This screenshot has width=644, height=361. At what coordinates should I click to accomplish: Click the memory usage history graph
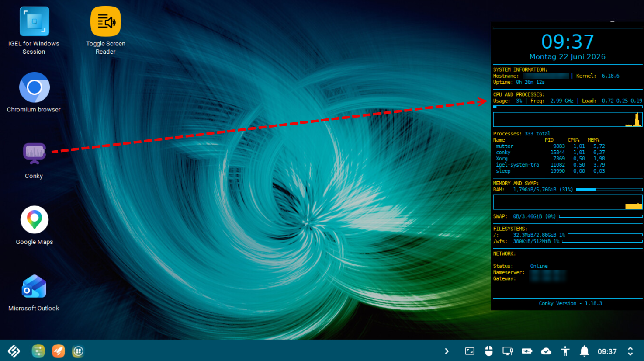(568, 202)
